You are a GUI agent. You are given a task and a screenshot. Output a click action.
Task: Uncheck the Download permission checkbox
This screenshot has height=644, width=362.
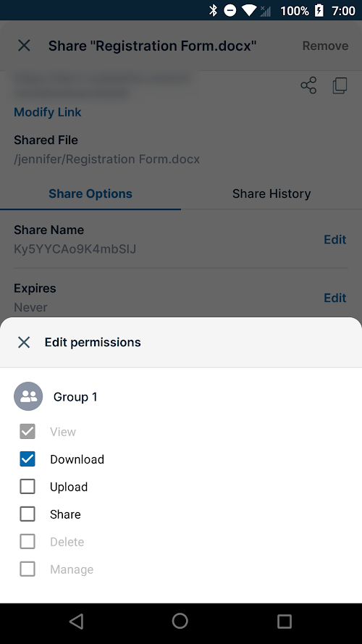(28, 459)
